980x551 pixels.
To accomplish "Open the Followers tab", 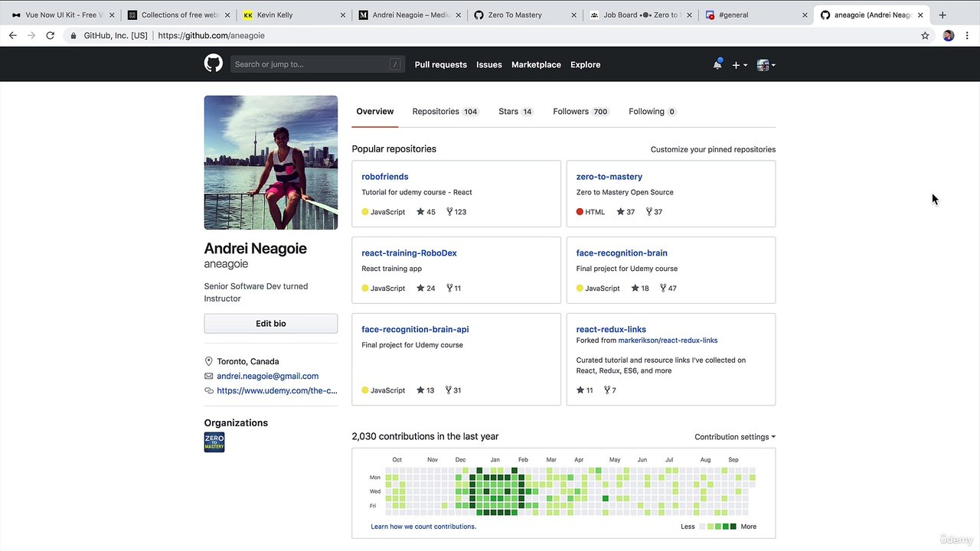I will (x=580, y=112).
